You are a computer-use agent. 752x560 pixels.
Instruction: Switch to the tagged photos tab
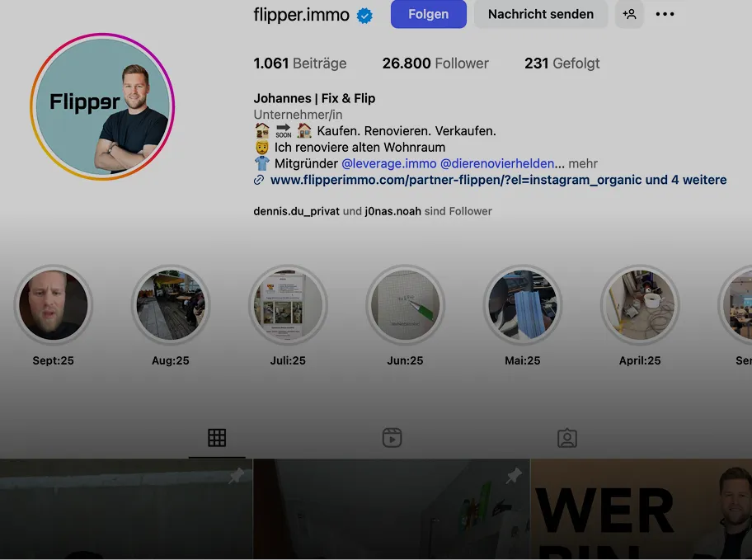(566, 438)
